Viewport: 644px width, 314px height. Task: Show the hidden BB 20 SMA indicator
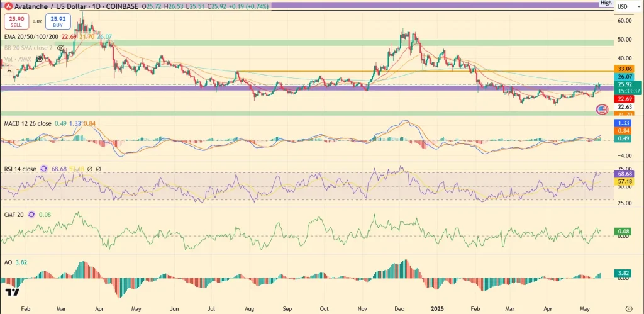click(61, 48)
